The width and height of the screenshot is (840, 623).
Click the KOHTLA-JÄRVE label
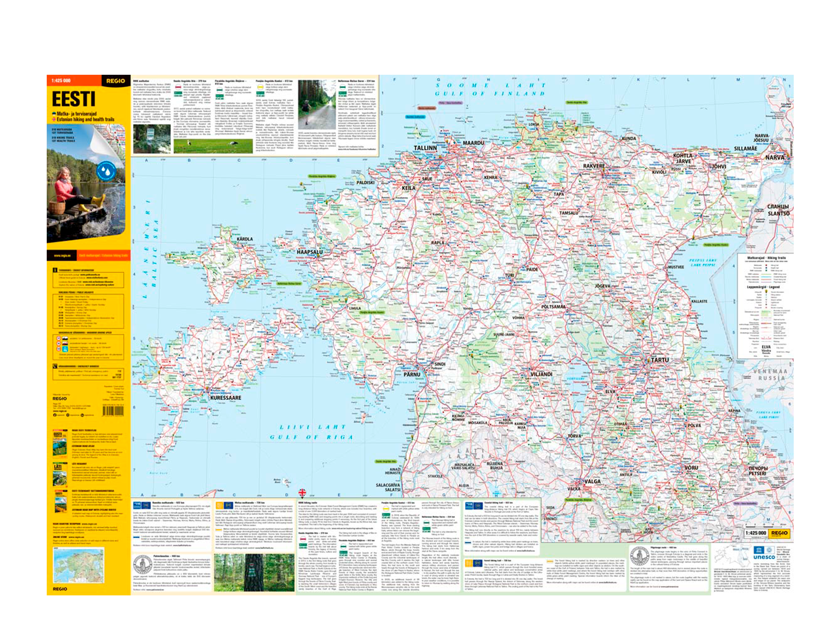click(x=683, y=158)
